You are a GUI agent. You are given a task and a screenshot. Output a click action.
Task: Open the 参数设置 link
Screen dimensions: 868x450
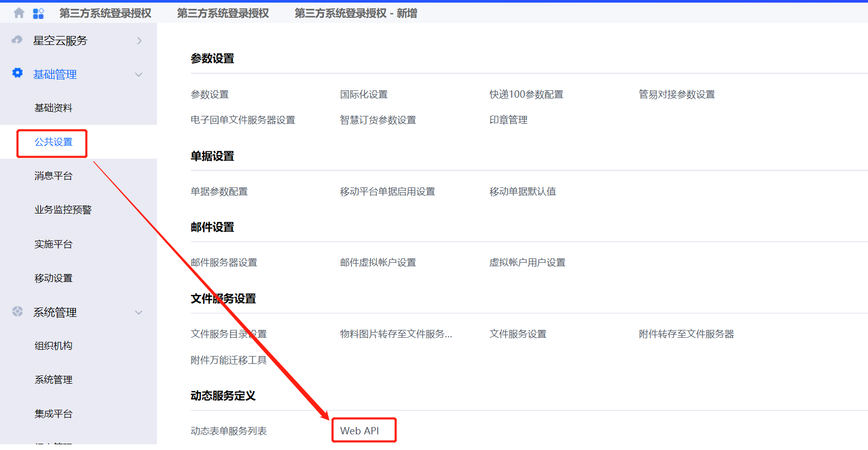pos(210,94)
